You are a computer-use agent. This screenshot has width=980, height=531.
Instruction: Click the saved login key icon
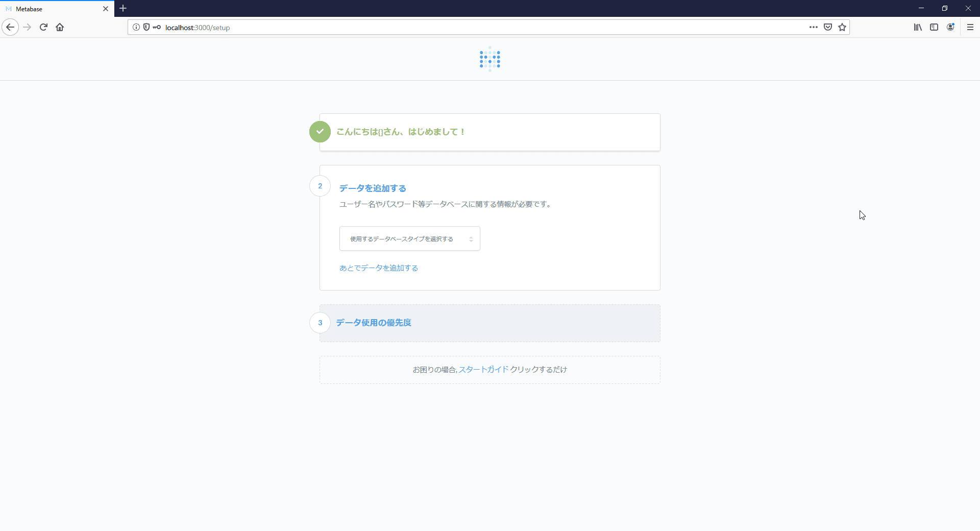[x=157, y=27]
